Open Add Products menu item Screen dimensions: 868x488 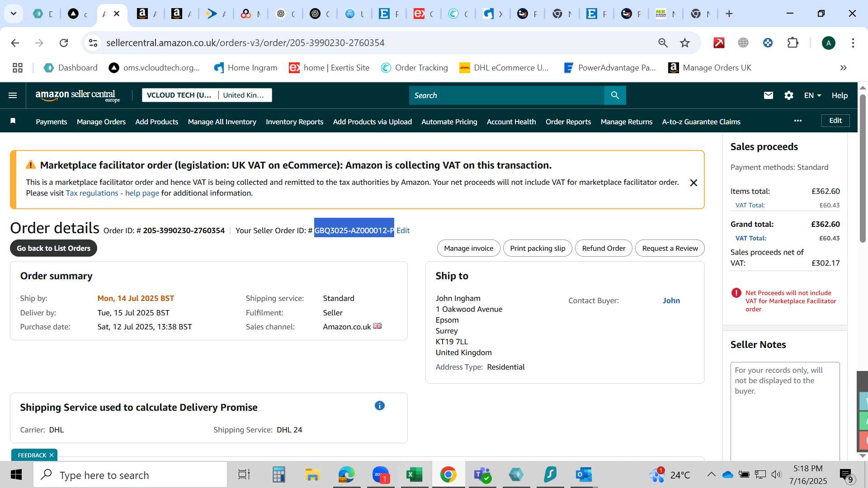[156, 122]
